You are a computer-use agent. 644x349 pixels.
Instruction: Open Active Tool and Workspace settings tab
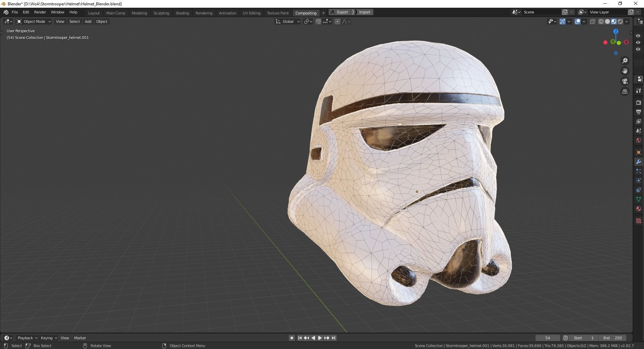[x=639, y=91]
